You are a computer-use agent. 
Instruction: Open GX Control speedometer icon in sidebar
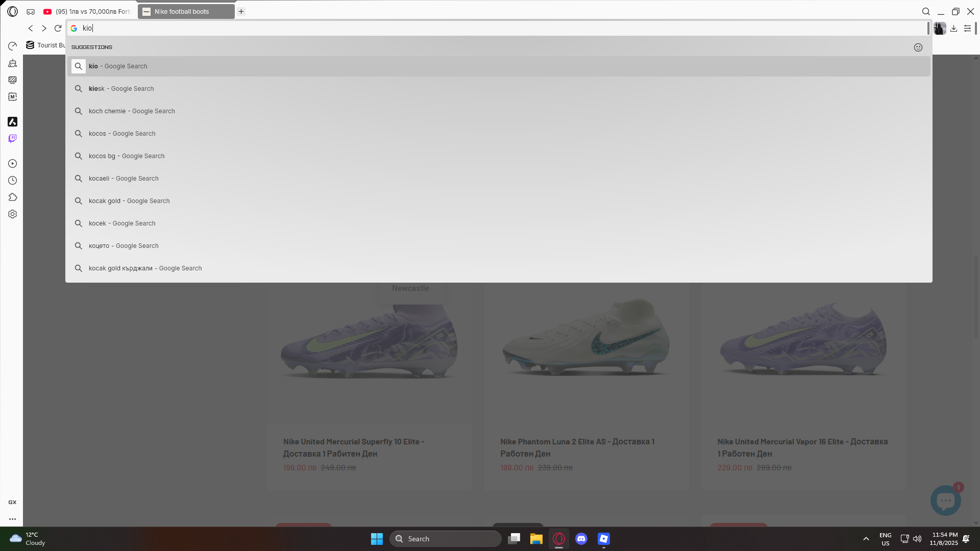tap(12, 46)
